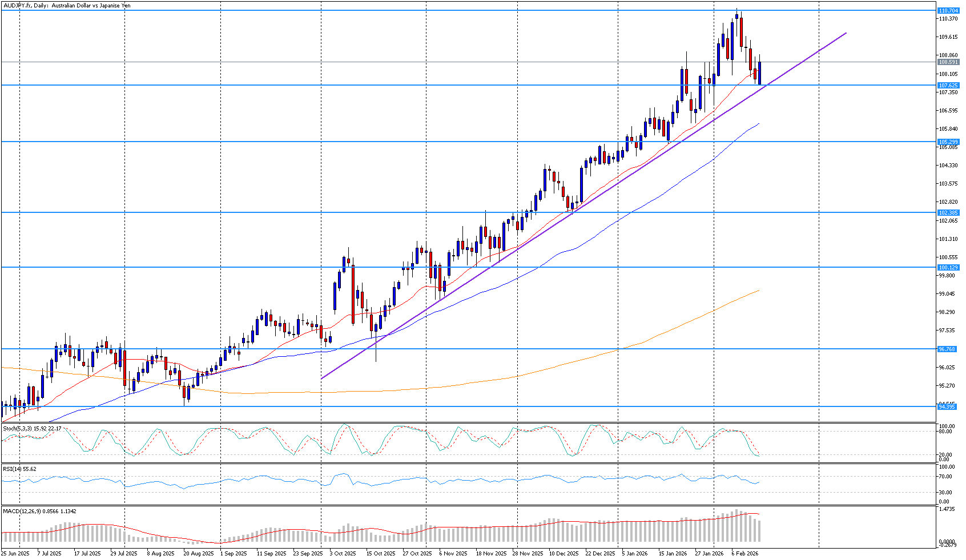
Task: Select the 100.129 price level label
Action: pos(948,267)
